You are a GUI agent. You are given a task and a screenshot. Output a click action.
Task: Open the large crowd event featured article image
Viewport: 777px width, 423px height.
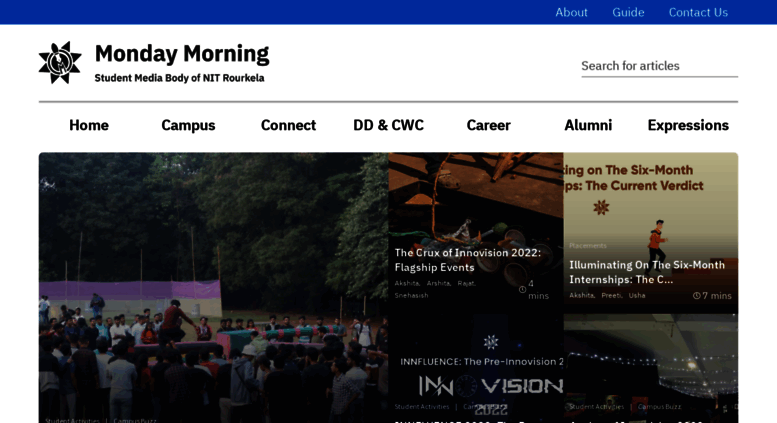214,287
